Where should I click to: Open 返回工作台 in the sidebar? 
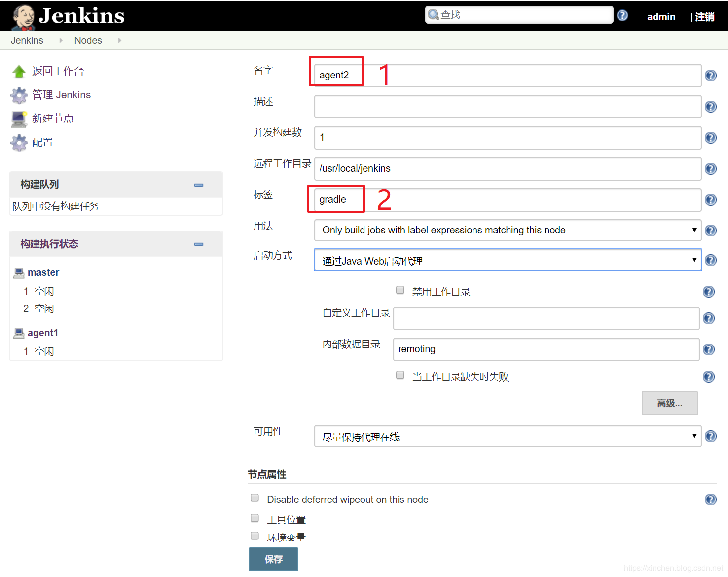(58, 71)
